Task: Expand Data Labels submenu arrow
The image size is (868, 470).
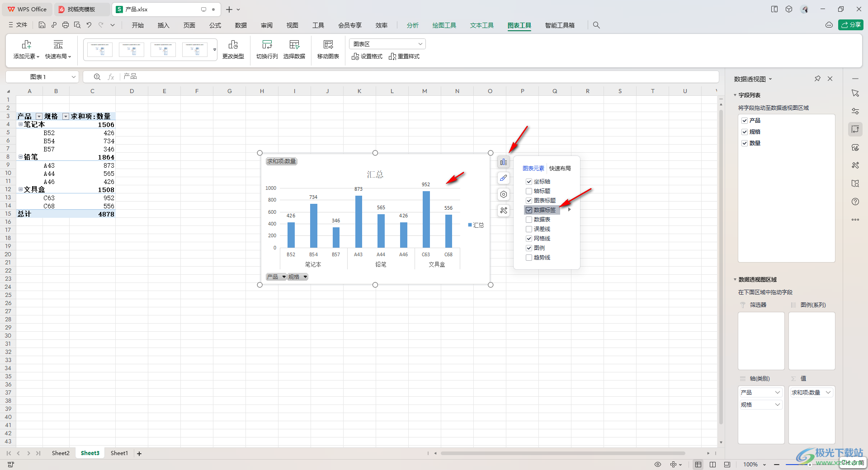Action: pos(570,210)
